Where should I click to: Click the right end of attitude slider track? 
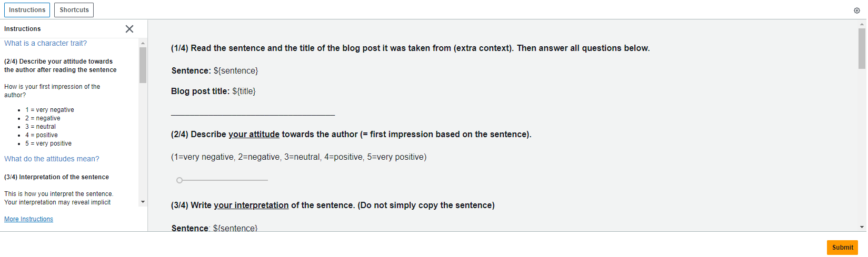click(x=267, y=180)
